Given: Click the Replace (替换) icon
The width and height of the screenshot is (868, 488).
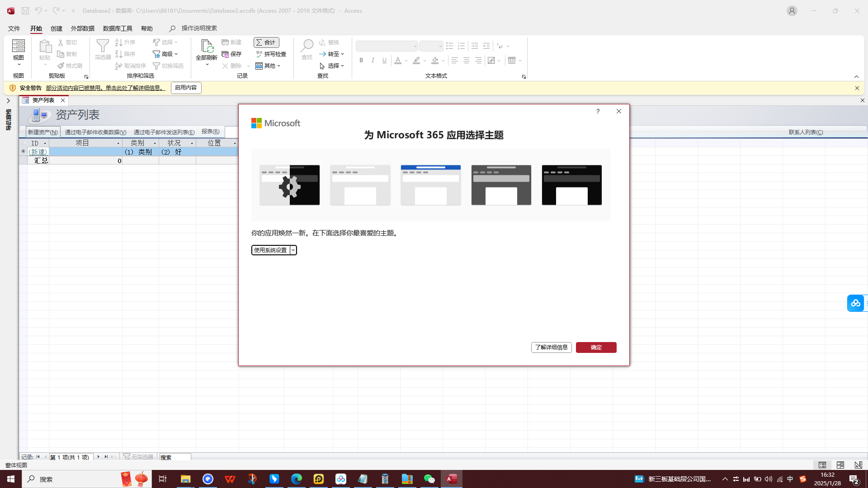Looking at the screenshot, I should pos(322,42).
